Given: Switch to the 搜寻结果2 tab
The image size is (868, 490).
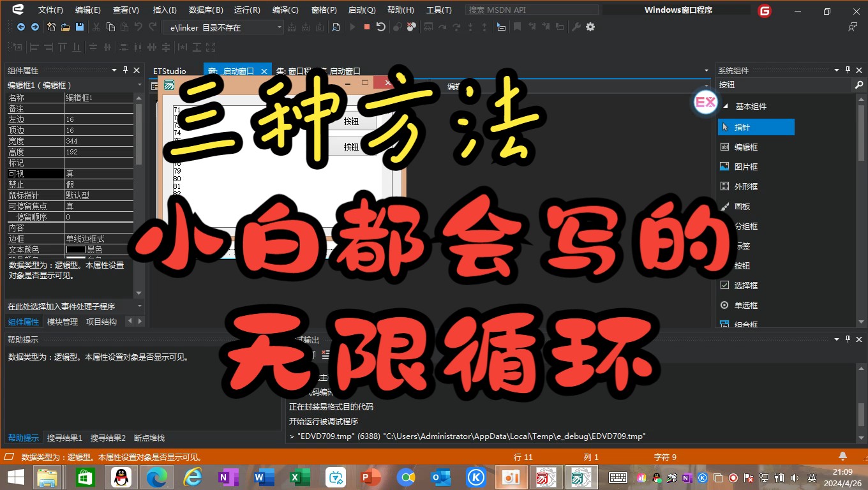Looking at the screenshot, I should coord(108,438).
